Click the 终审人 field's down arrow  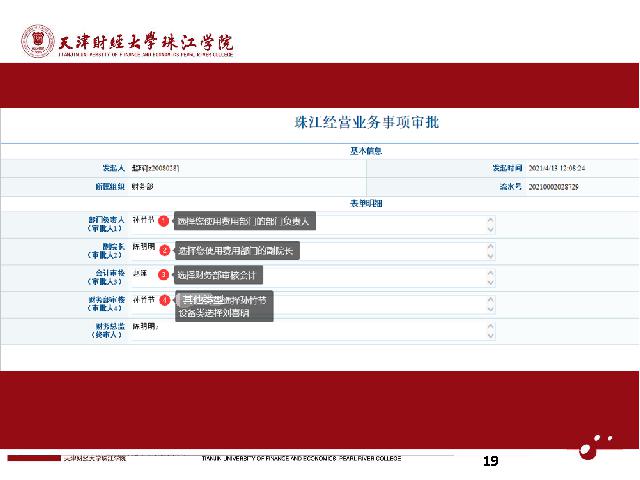coord(490,336)
